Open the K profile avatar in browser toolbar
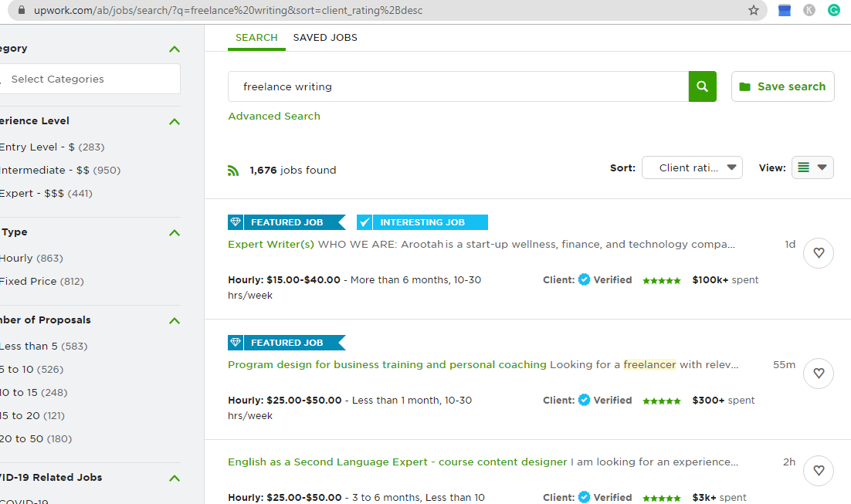Viewport: 851px width, 504px height. (x=809, y=10)
